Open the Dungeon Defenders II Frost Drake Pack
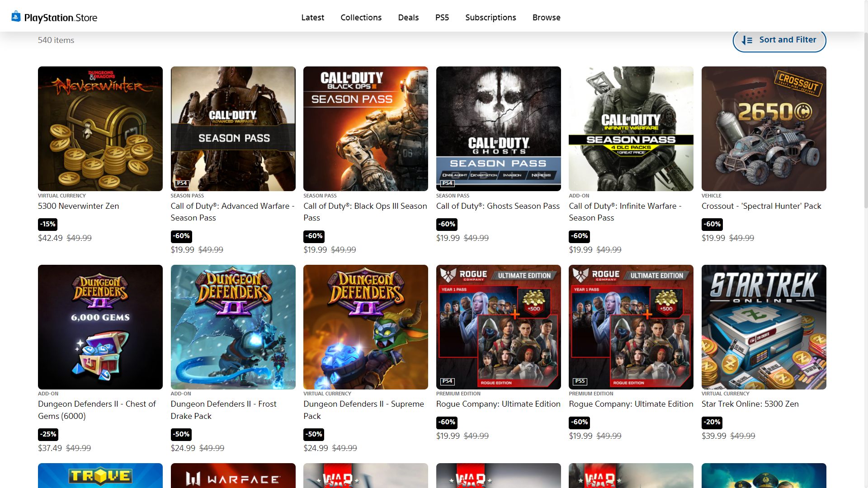Screen dimensions: 868x488 tap(233, 327)
